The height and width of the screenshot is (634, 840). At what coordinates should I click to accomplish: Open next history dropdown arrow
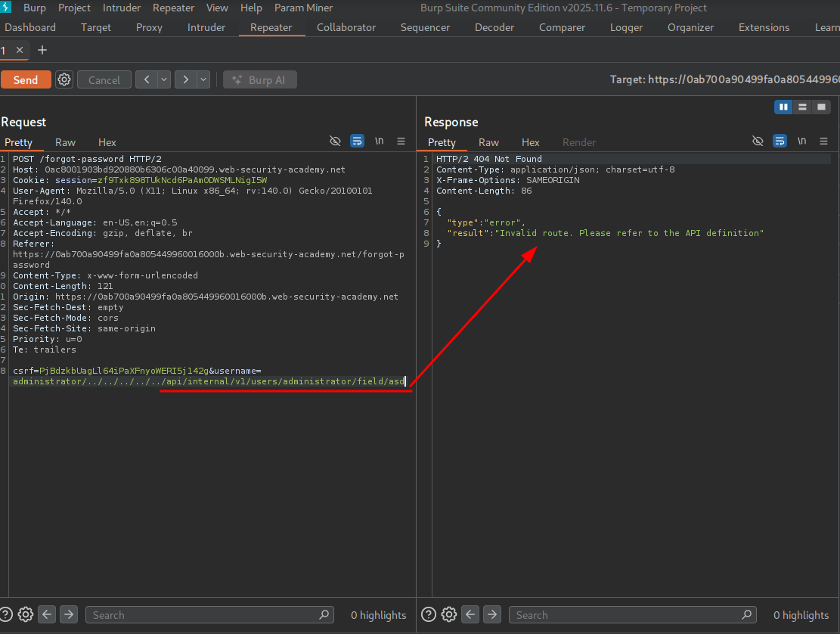coord(203,80)
